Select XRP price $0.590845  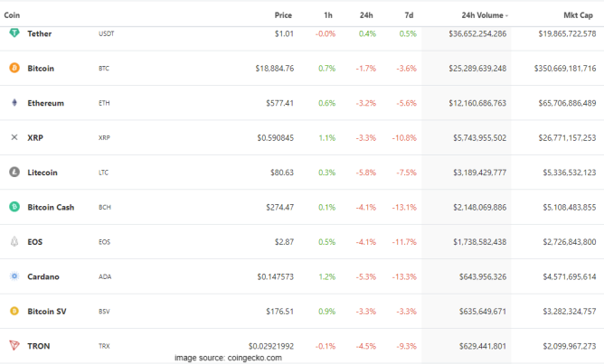click(x=276, y=138)
